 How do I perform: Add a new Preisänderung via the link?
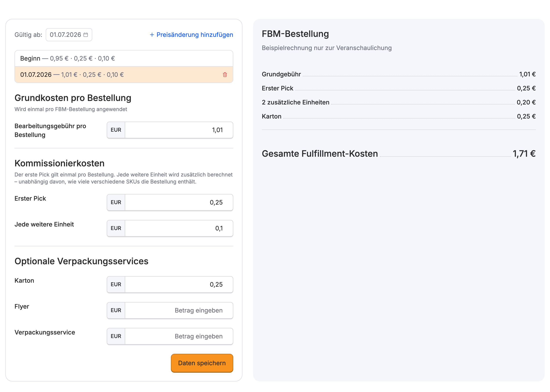coord(191,35)
